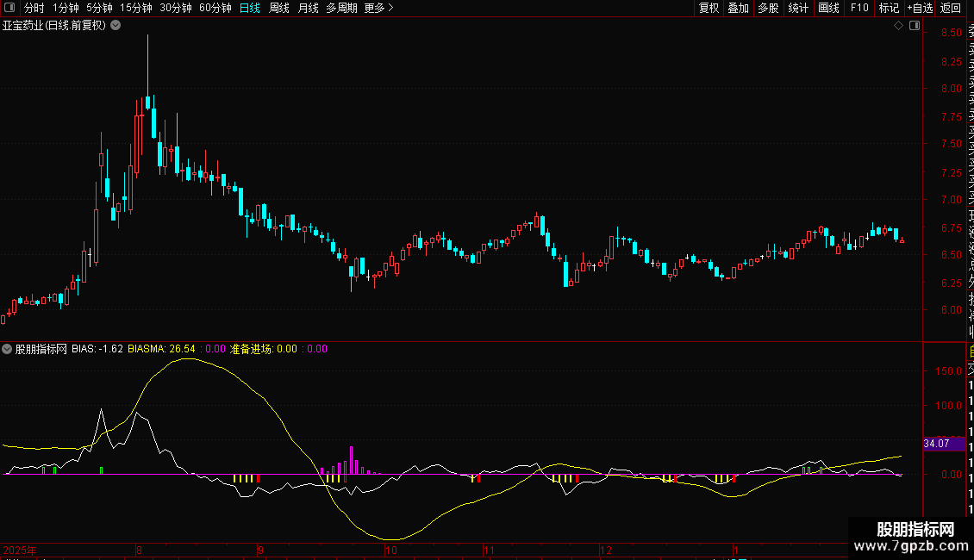Switch to 分时 intraday view
Screen dimensions: 974x560
tap(34, 8)
